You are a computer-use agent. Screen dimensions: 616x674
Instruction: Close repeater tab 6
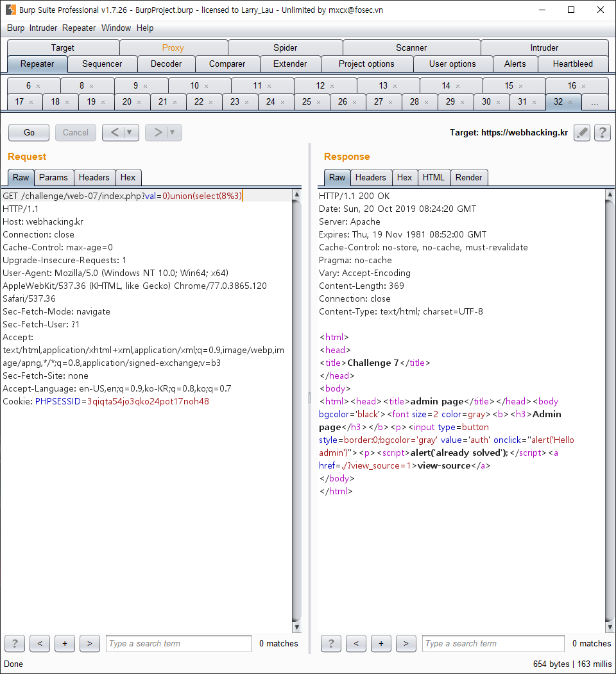click(x=38, y=87)
